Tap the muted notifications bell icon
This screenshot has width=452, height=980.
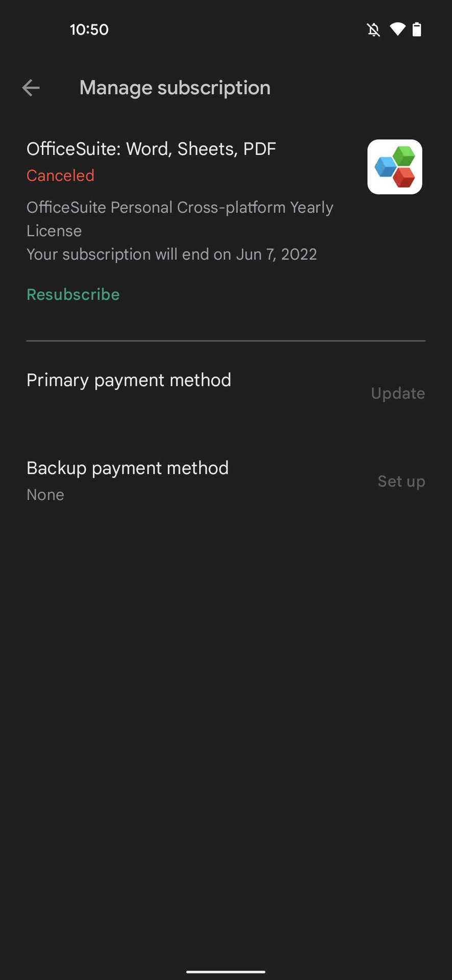click(x=373, y=30)
